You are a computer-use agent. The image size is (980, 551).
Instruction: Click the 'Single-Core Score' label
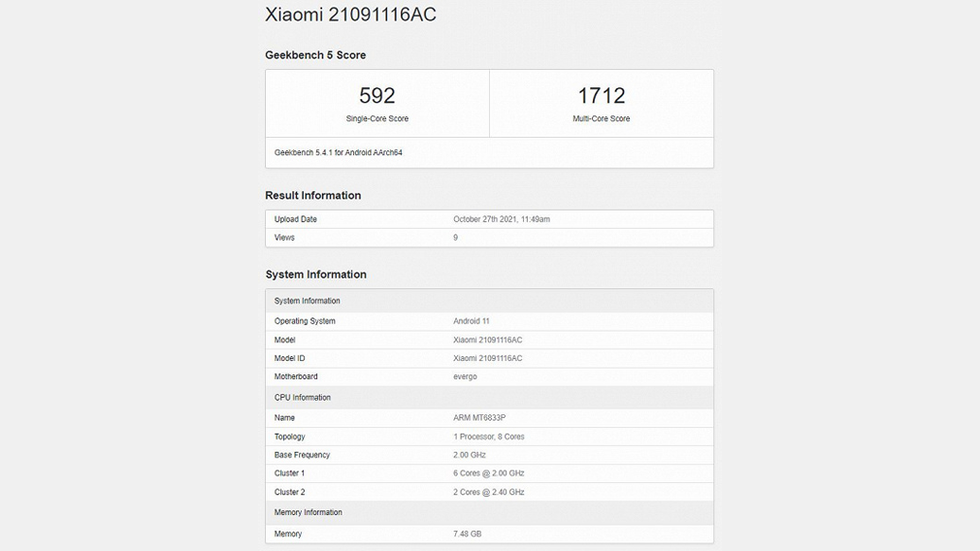[376, 118]
